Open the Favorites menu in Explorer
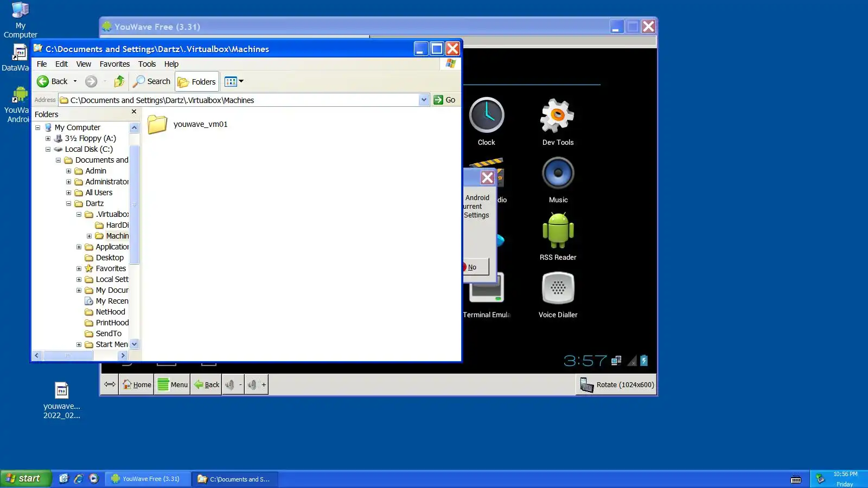Viewport: 868px width, 488px height. 114,64
